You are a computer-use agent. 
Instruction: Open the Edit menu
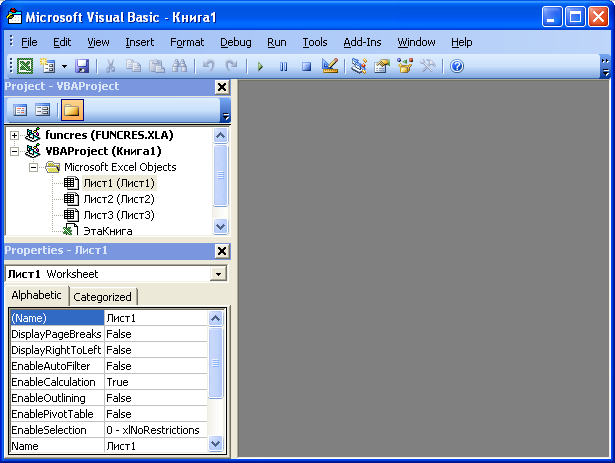(62, 42)
